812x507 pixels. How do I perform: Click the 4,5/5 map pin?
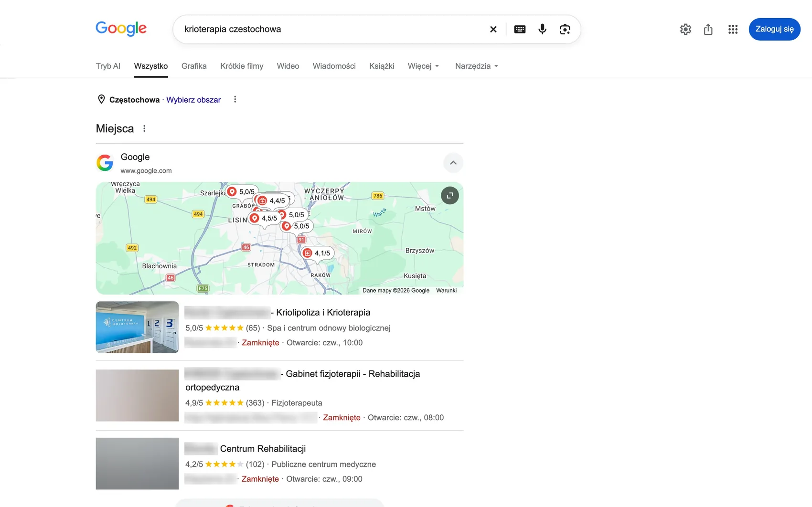coord(264,218)
